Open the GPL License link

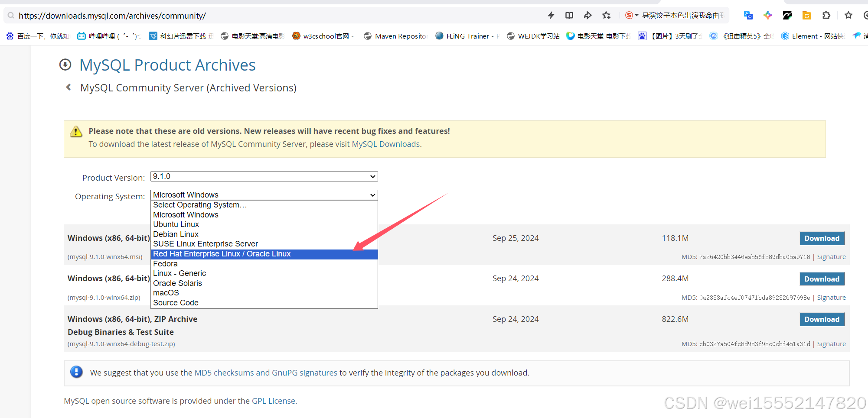tap(274, 401)
